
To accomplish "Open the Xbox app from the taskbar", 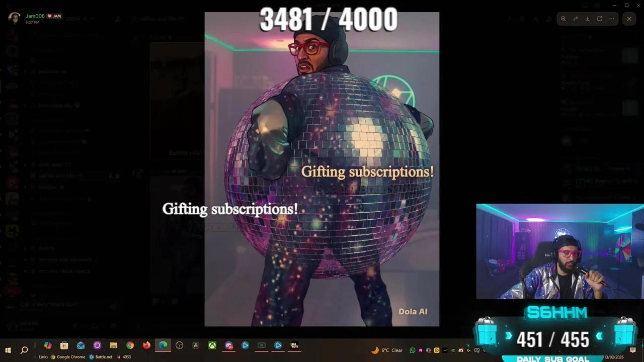I will (212, 345).
